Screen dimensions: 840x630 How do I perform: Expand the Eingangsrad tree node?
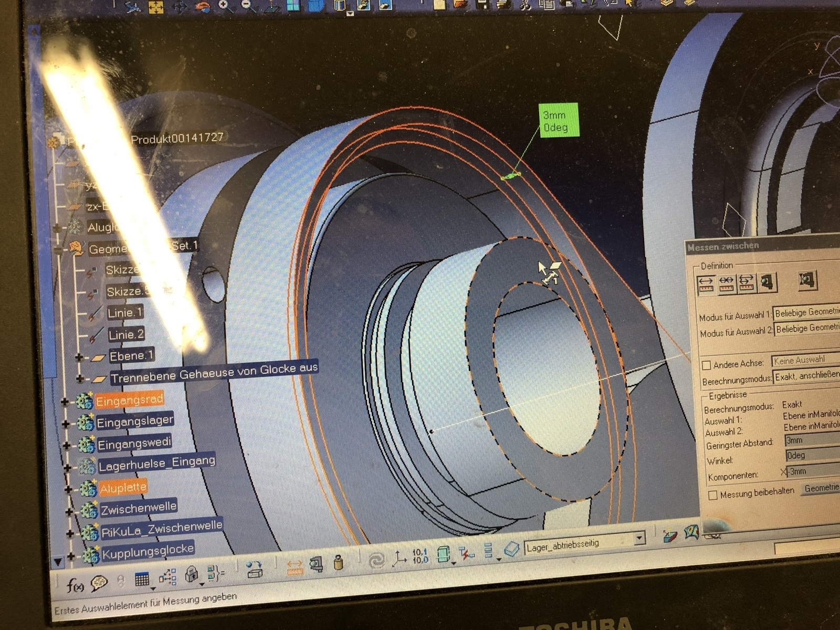[65, 403]
